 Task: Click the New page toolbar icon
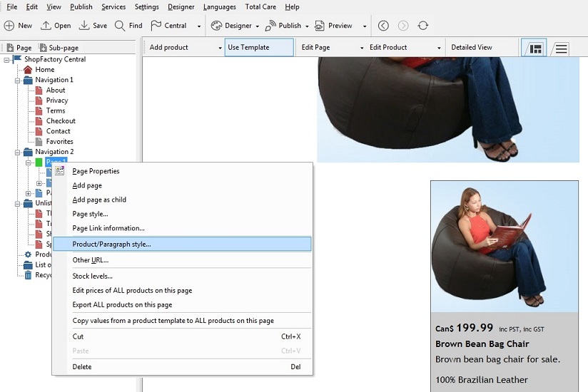(10, 26)
